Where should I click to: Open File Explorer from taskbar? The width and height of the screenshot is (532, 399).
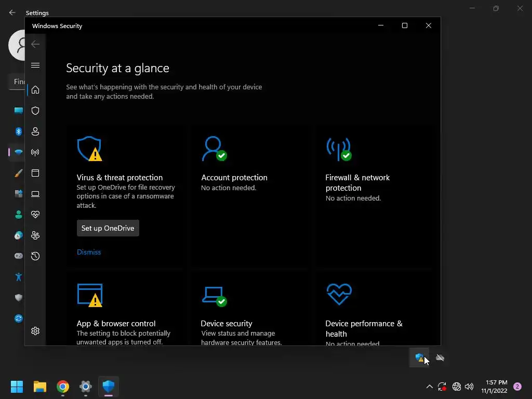point(39,387)
